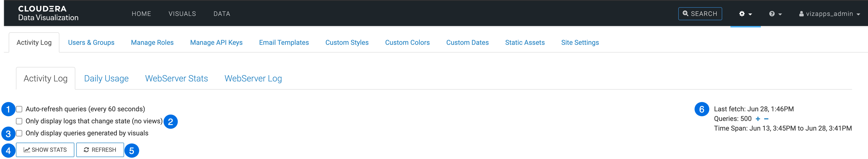
Task: Enable auto-refresh queries every 60 seconds
Action: click(19, 109)
